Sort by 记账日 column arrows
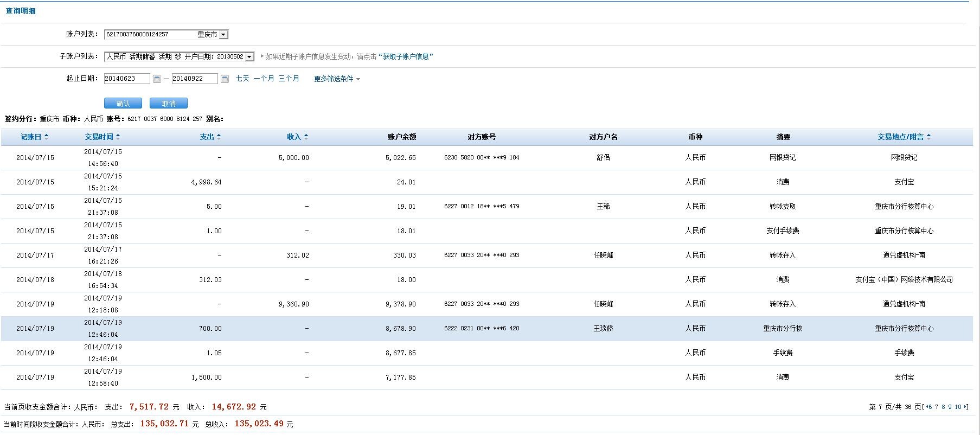Image resolution: width=980 pixels, height=435 pixels. point(47,137)
